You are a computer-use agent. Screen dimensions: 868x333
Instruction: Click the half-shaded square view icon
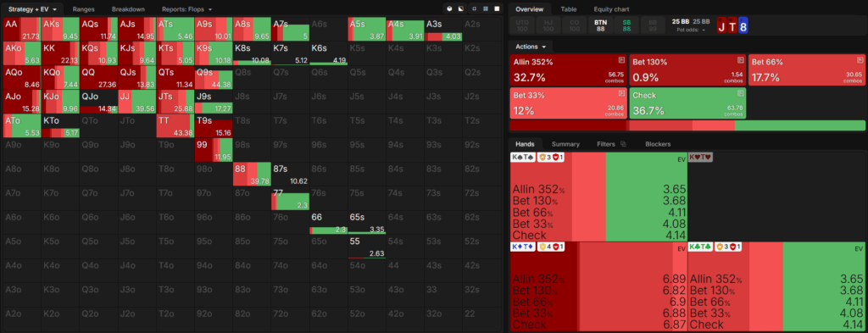[x=460, y=8]
